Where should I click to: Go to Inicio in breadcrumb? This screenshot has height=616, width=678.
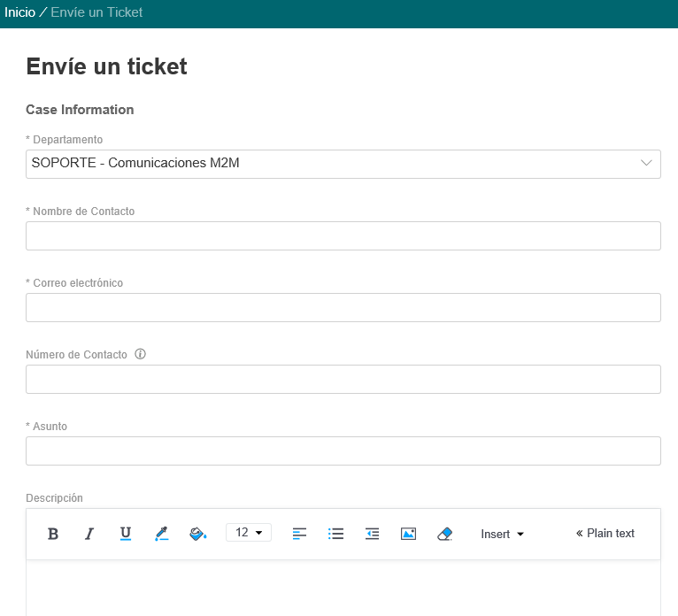(x=19, y=12)
